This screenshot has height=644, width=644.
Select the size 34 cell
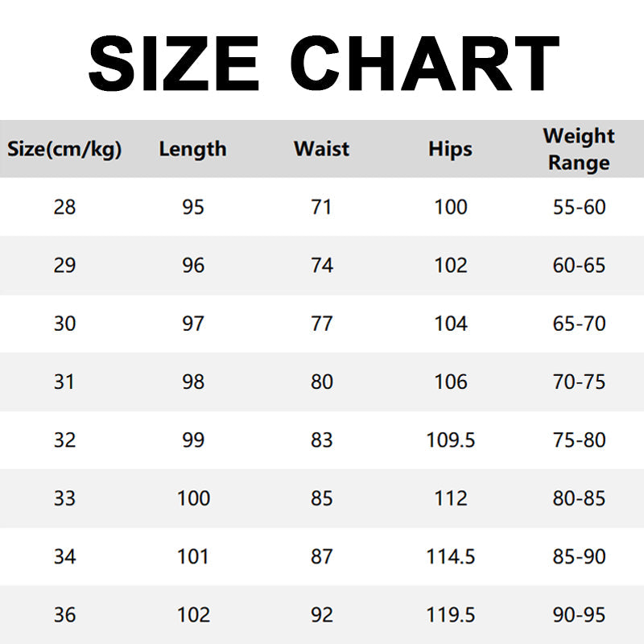[x=64, y=556]
